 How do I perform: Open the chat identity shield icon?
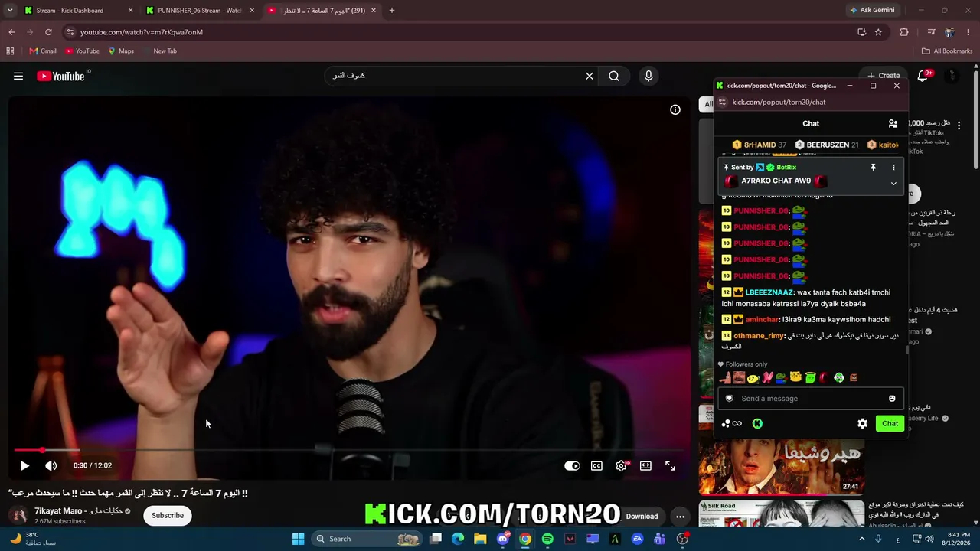[x=729, y=398]
